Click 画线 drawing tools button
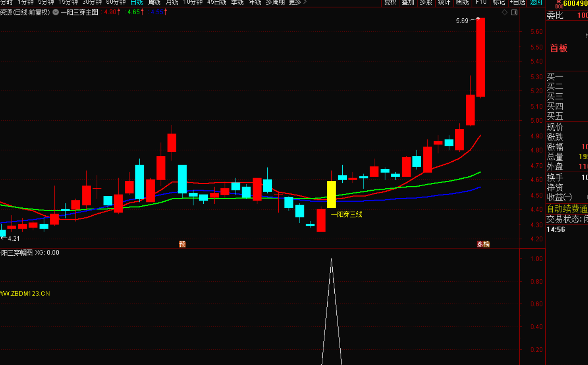The width and height of the screenshot is (588, 365). click(x=462, y=2)
